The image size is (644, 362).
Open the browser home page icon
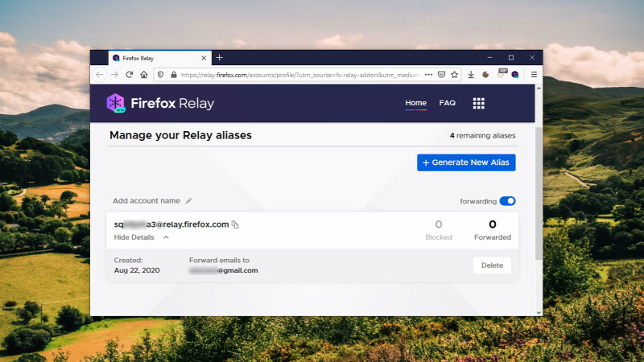point(144,75)
